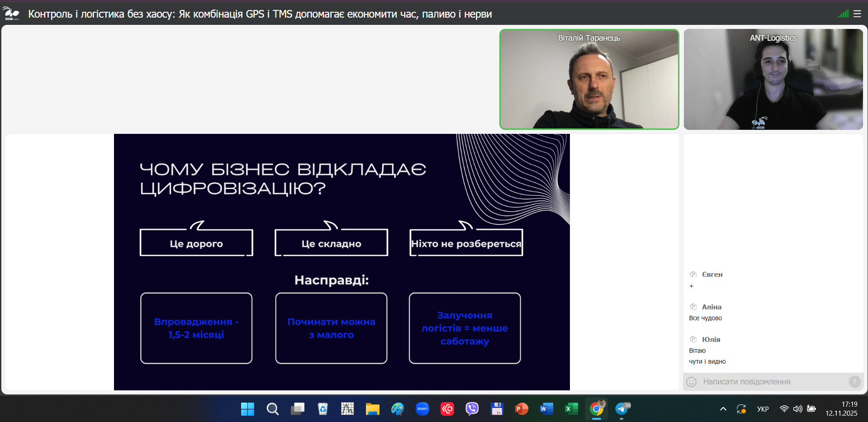Click the shared presentation slide area

342,262
